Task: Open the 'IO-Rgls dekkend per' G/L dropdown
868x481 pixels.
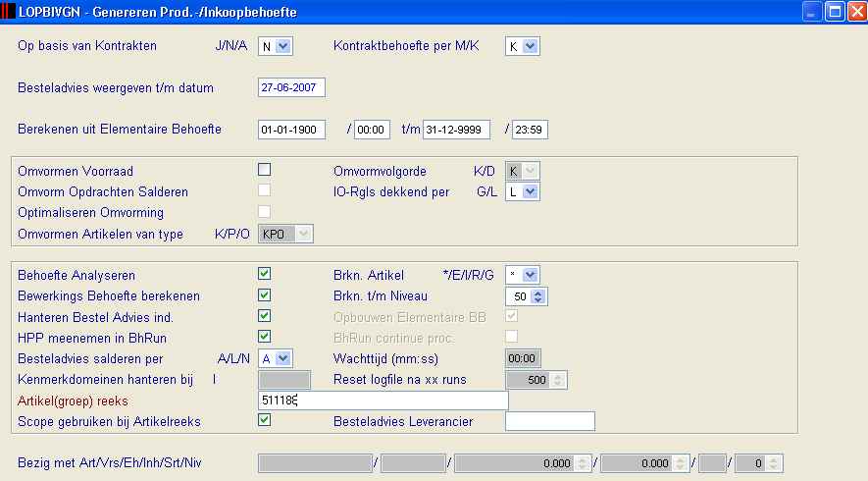Action: (530, 191)
